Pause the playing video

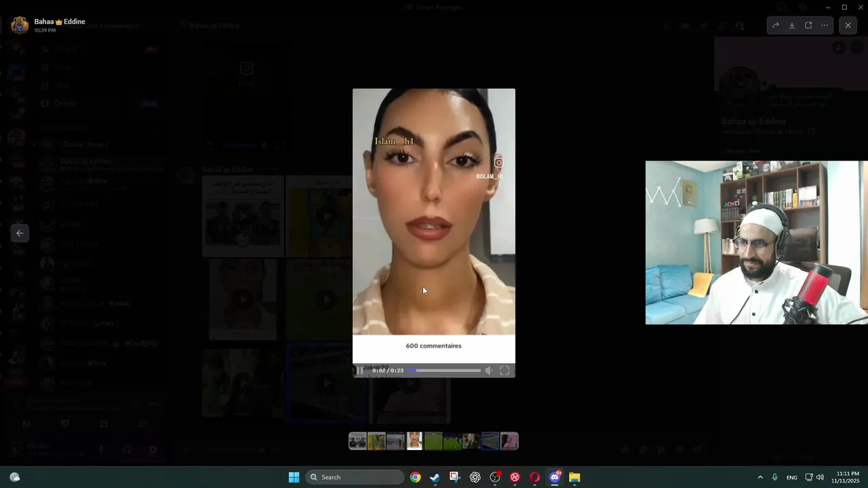coord(360,371)
